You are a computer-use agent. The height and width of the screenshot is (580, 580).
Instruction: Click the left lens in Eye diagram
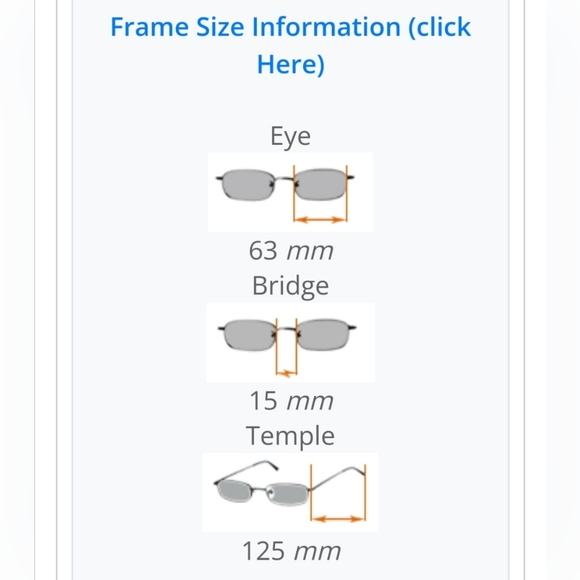[x=248, y=185]
